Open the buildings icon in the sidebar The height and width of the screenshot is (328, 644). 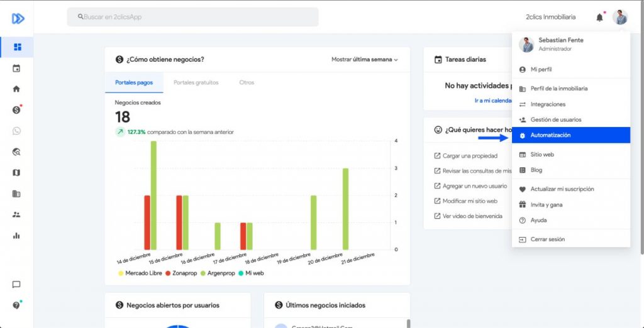coord(16,194)
